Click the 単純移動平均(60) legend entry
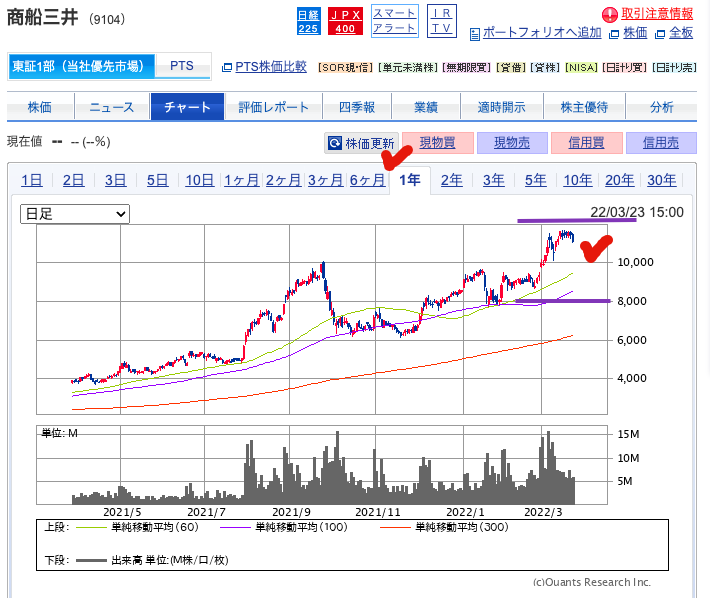This screenshot has width=710, height=598. (138, 527)
